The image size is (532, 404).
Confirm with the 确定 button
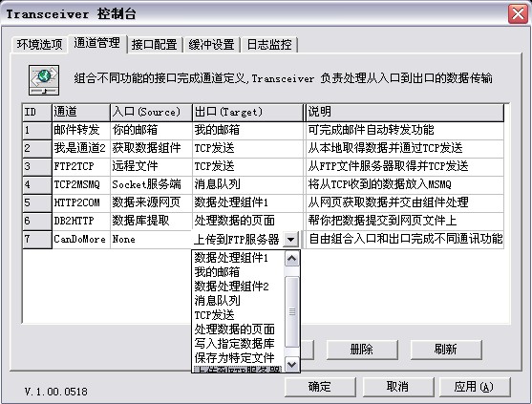point(320,387)
